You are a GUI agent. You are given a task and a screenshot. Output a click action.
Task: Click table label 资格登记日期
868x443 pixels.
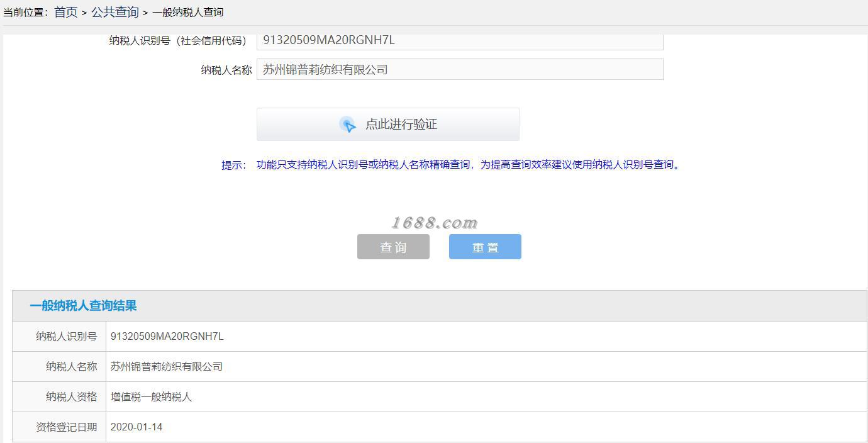67,427
